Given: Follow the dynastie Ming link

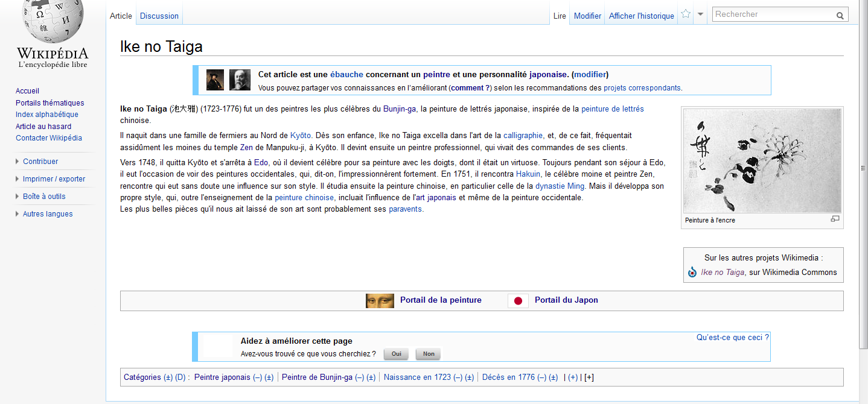Looking at the screenshot, I should [560, 186].
